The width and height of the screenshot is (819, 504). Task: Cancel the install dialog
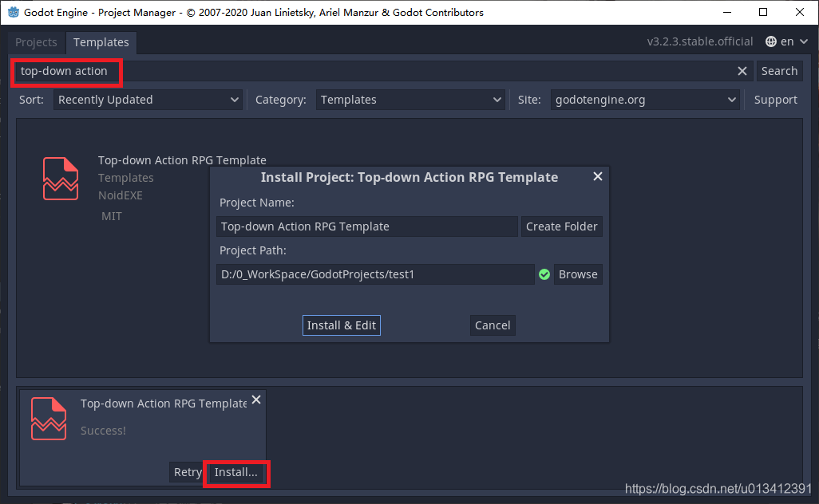point(493,325)
